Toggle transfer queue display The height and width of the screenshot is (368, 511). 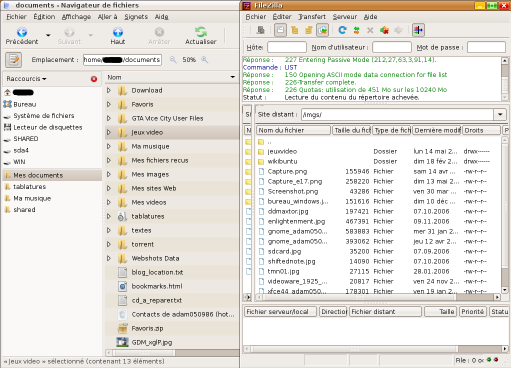[322, 30]
